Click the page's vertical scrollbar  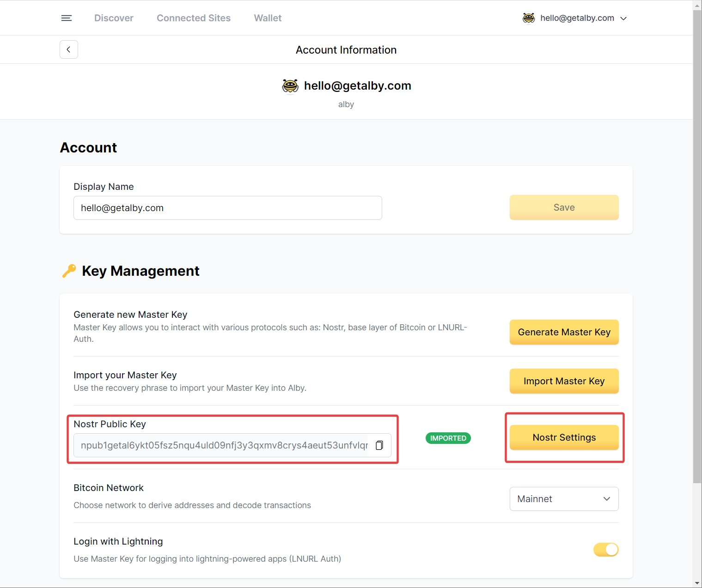pos(697,231)
